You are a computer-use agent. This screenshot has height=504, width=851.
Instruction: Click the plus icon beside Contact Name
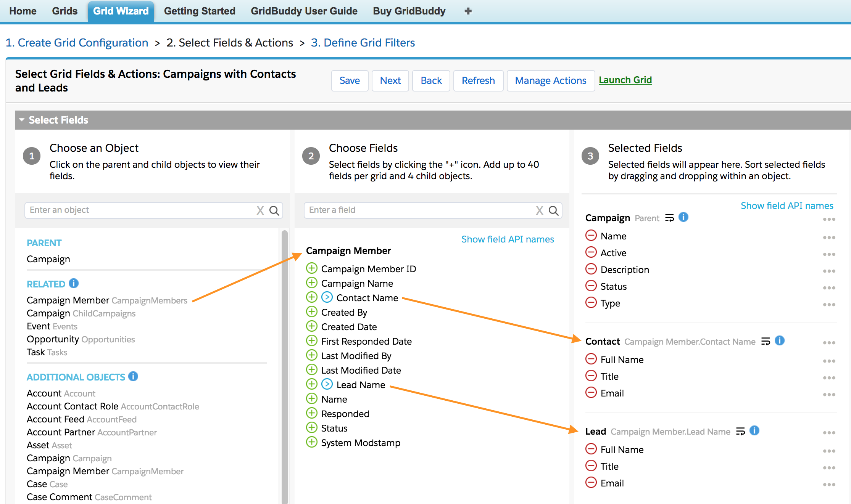point(312,297)
